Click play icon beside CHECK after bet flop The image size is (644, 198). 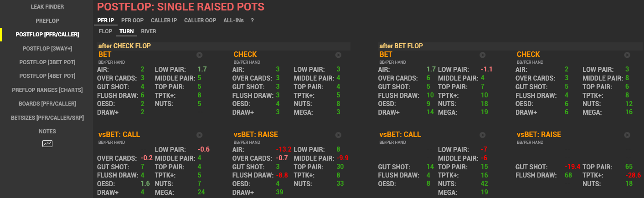pyautogui.click(x=627, y=55)
